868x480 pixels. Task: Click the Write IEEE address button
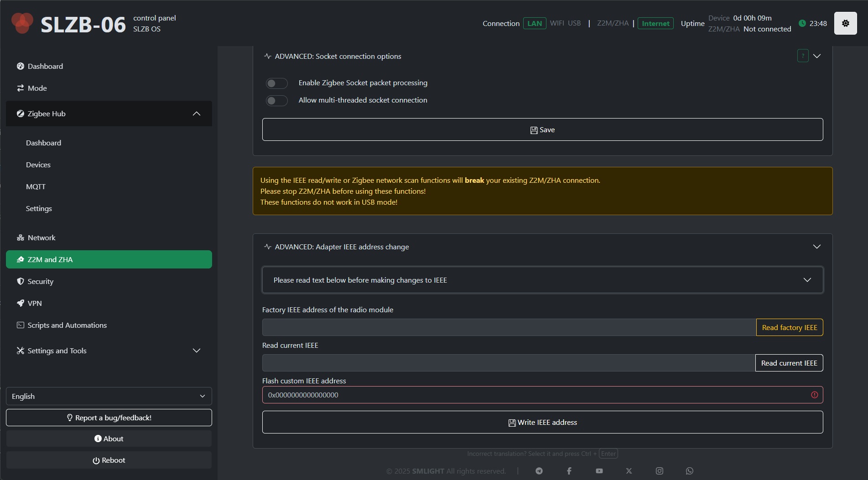tap(542, 422)
